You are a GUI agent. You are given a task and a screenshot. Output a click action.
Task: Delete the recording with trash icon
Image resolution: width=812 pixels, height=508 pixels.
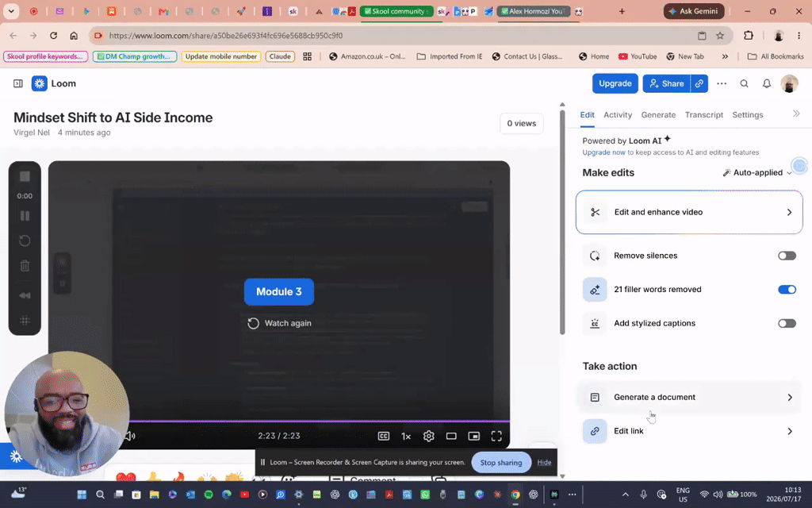point(25,266)
